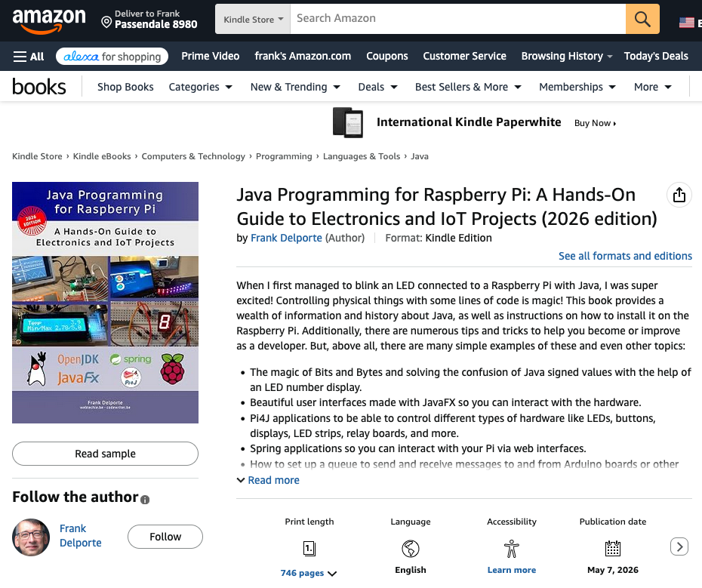Click International Kindle Paperwhite banner text
Viewport: 702px width, 588px height.
pyautogui.click(x=469, y=122)
